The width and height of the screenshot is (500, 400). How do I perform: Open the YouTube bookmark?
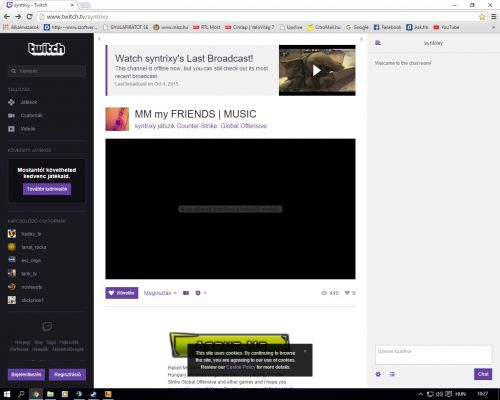(x=446, y=27)
